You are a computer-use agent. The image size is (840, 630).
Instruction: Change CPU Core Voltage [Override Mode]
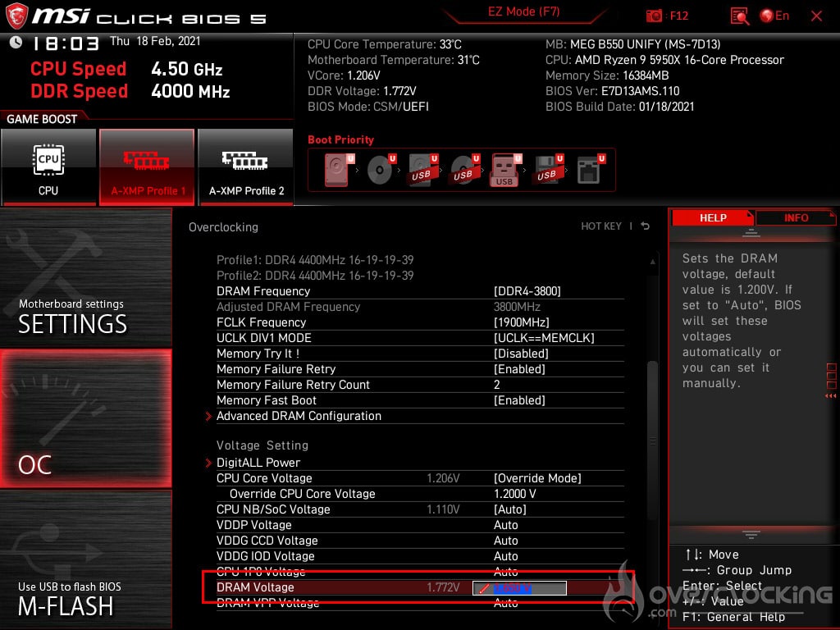pos(420,478)
